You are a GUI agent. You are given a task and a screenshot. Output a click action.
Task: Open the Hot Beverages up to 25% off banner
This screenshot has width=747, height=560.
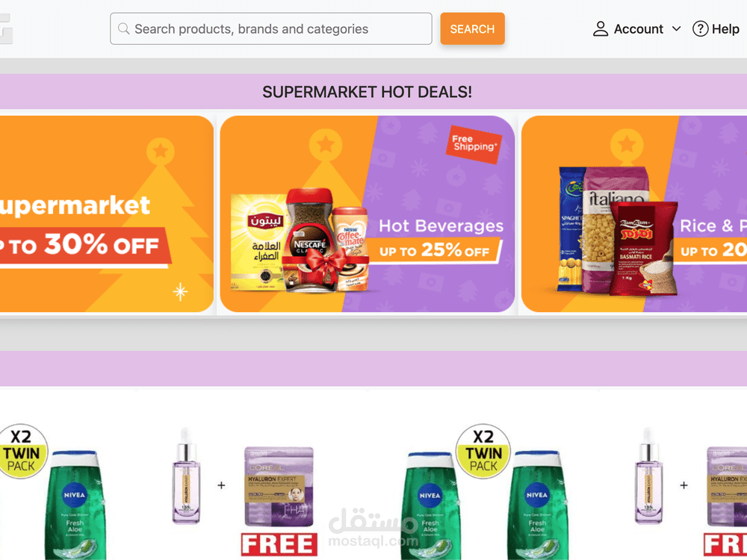pos(367,214)
